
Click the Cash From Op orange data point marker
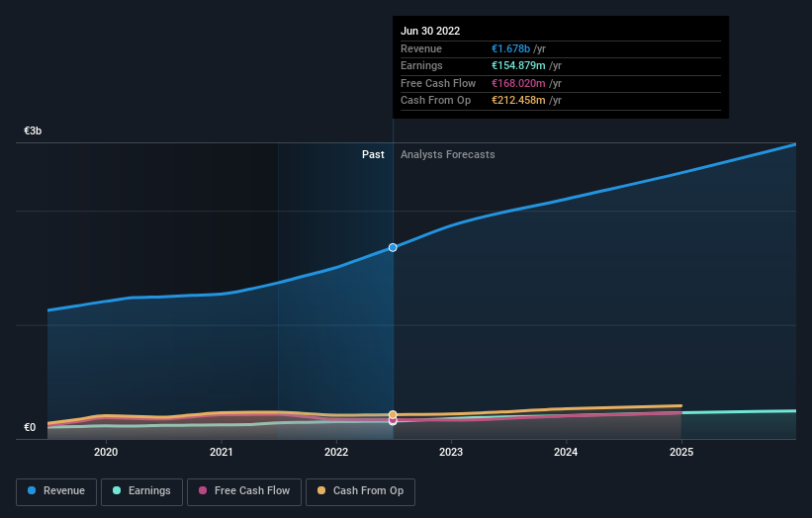click(x=393, y=414)
